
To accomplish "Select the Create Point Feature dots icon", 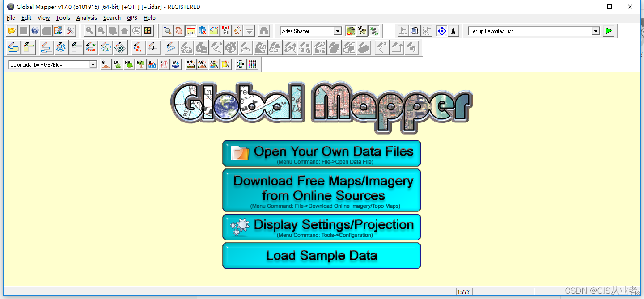I will (x=138, y=47).
